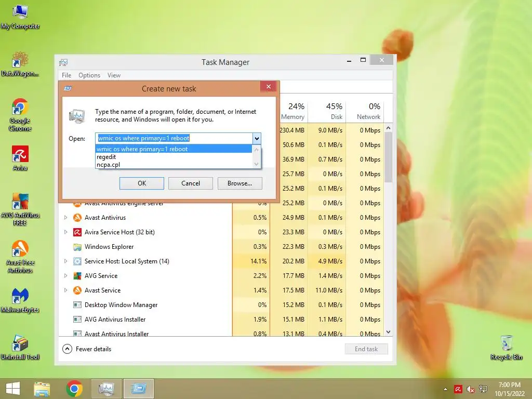Sort by the Network column header

(365, 111)
